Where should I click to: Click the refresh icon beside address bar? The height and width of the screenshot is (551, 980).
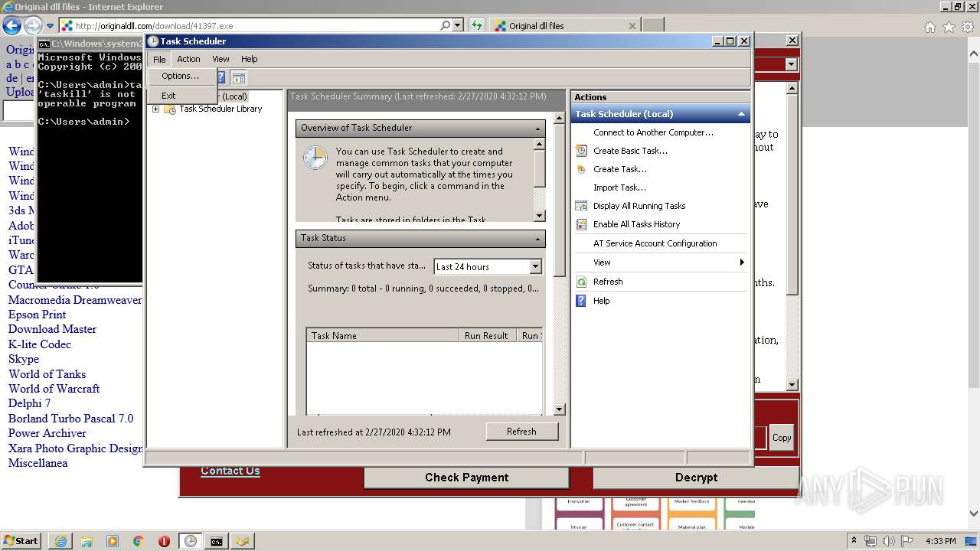(477, 25)
